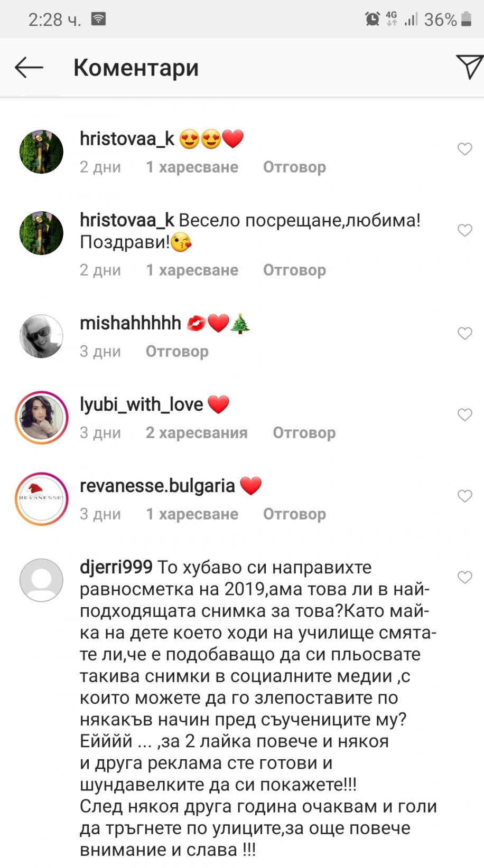Show '2 харесвания' likes list
Image resolution: width=484 pixels, height=868 pixels.
click(x=197, y=432)
